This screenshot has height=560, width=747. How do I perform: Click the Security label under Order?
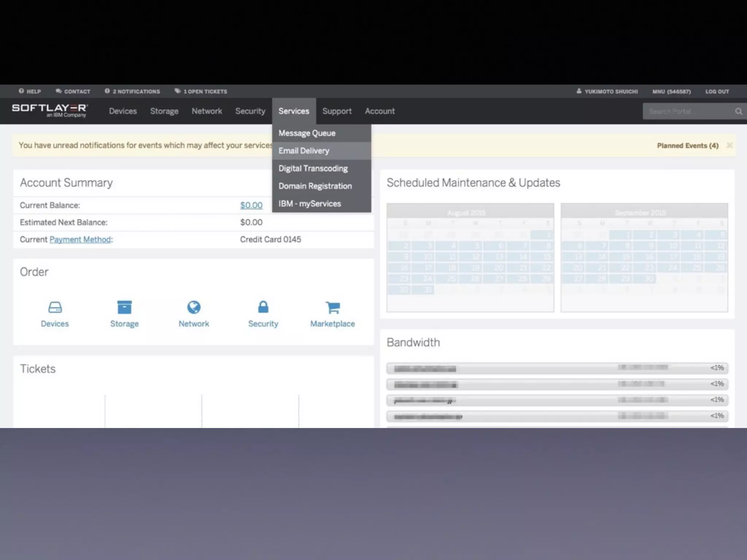point(263,324)
